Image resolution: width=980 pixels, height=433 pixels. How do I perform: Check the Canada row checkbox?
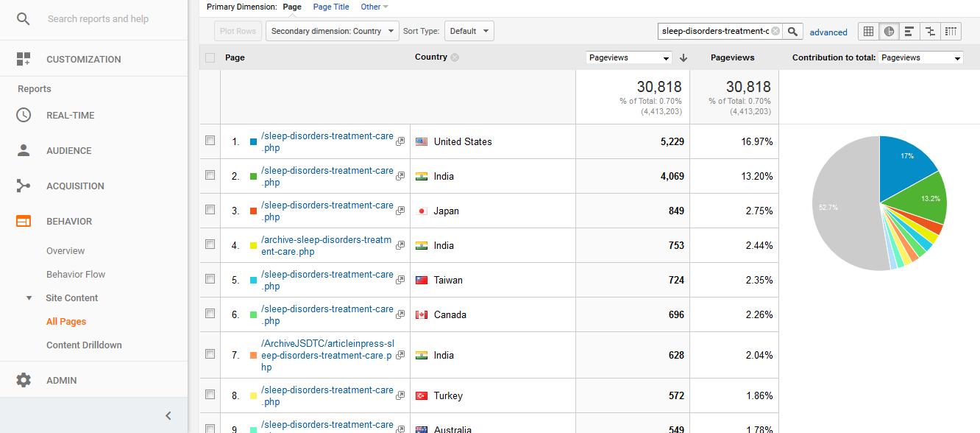(x=210, y=313)
